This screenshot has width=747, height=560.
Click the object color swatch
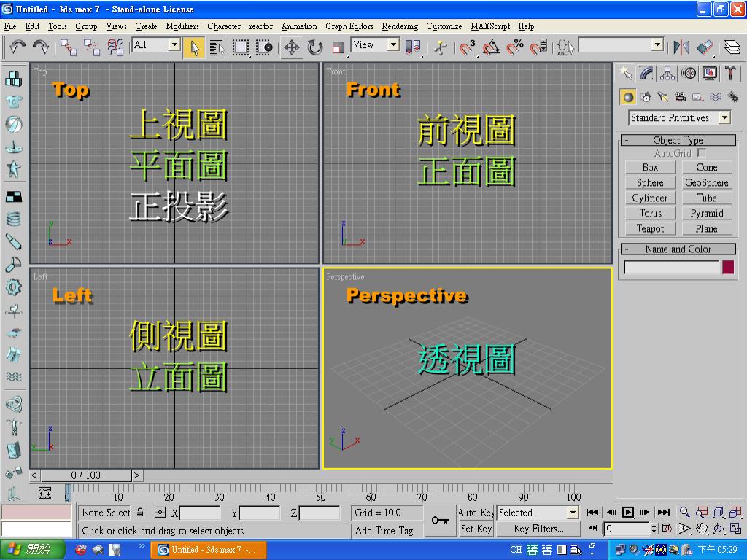tap(728, 267)
